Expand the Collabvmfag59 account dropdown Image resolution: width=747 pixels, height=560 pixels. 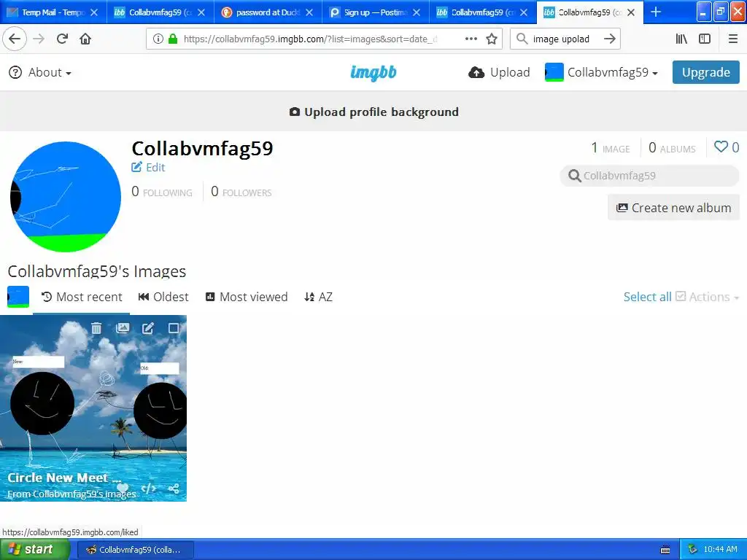pos(602,72)
